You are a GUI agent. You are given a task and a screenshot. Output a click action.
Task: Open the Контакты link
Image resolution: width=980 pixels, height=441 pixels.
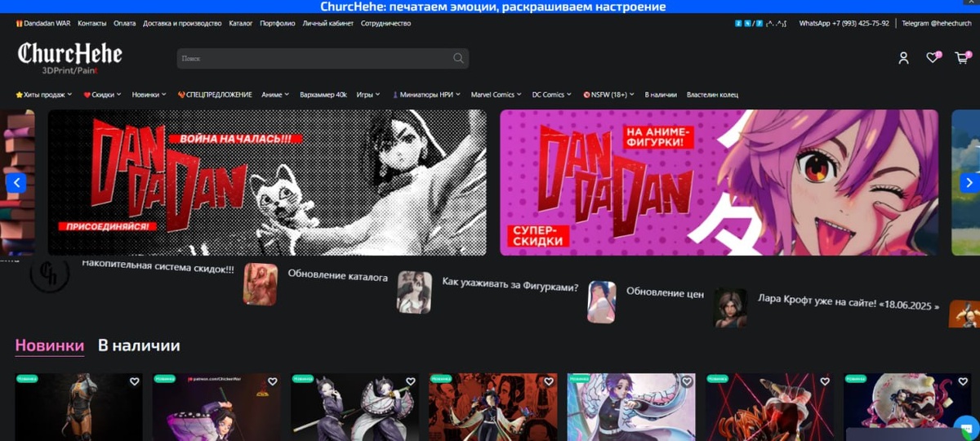pyautogui.click(x=92, y=24)
